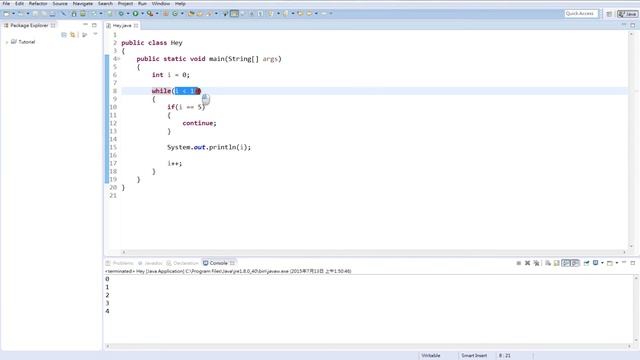
Task: Click the 'System.out.println(i);' line
Action: tap(209, 147)
